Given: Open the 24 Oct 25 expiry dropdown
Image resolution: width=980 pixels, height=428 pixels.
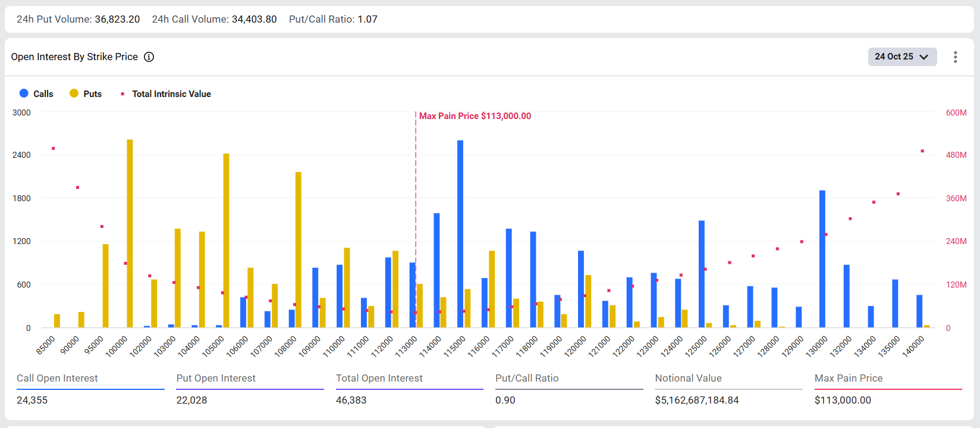Looking at the screenshot, I should pyautogui.click(x=902, y=57).
